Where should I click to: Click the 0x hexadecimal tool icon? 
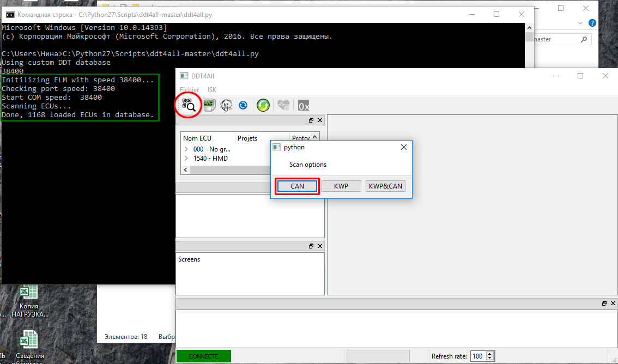click(x=304, y=106)
